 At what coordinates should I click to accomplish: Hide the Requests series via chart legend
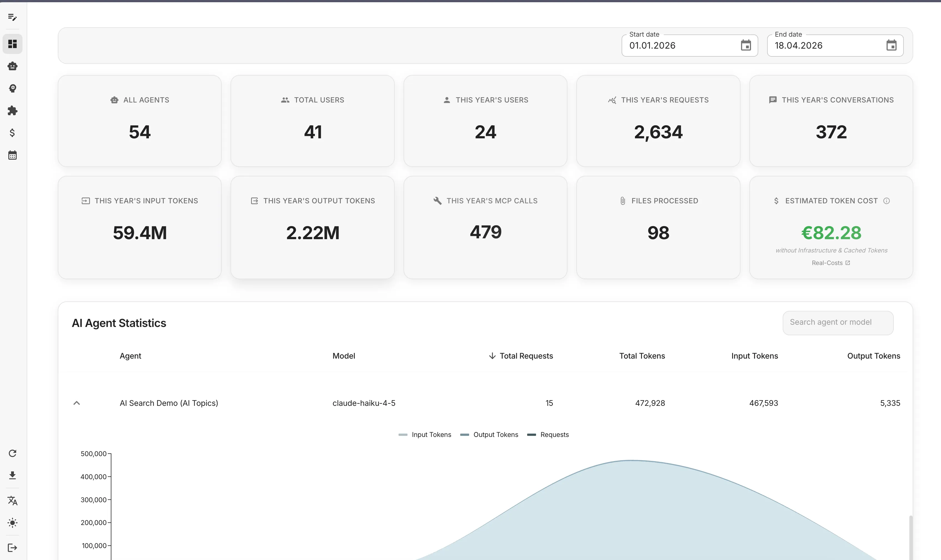[548, 434]
